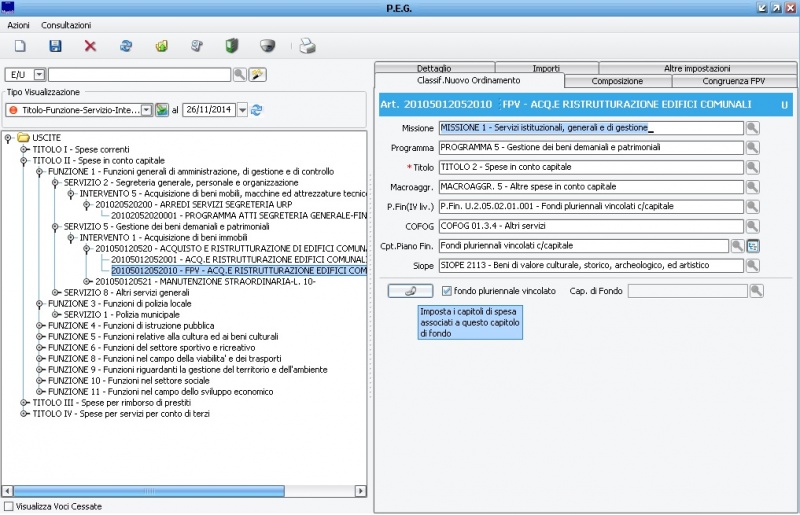
Task: Click the red X delete icon
Action: coord(91,46)
